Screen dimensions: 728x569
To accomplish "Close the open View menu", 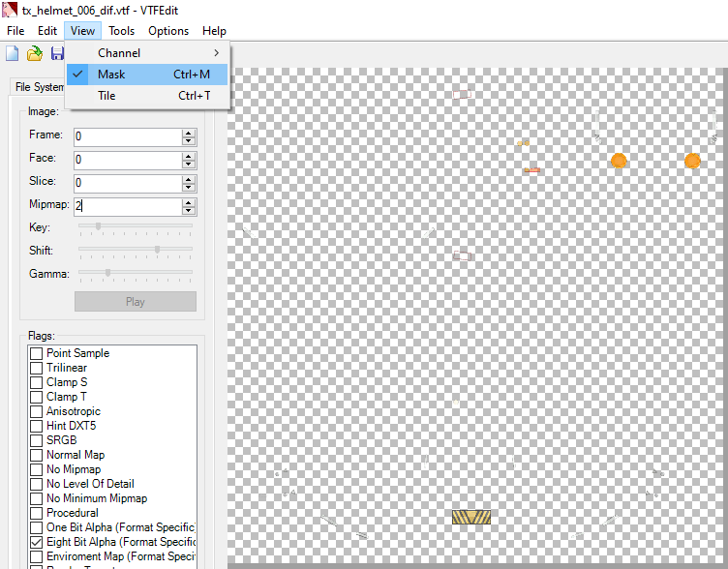I will (x=82, y=31).
